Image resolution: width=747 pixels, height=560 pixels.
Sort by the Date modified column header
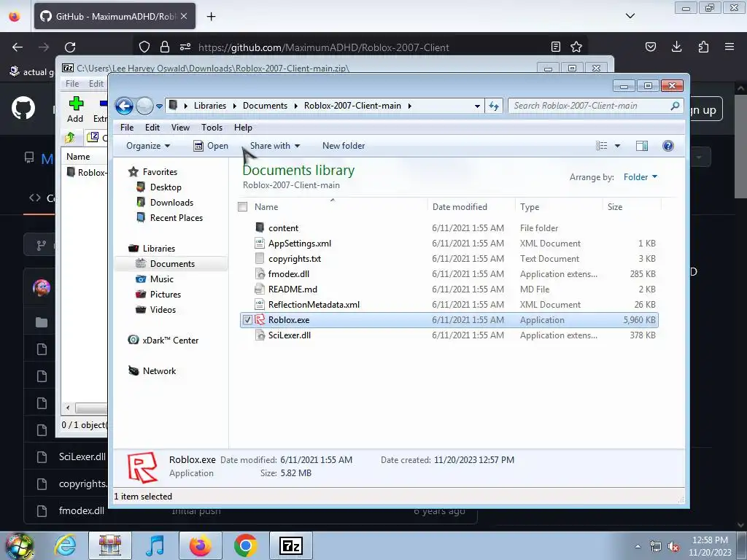[x=460, y=206]
